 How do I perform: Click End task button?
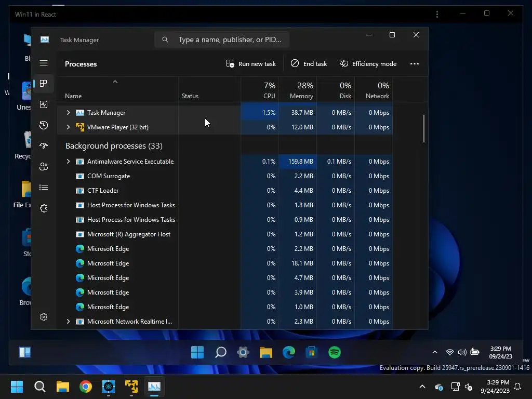309,64
